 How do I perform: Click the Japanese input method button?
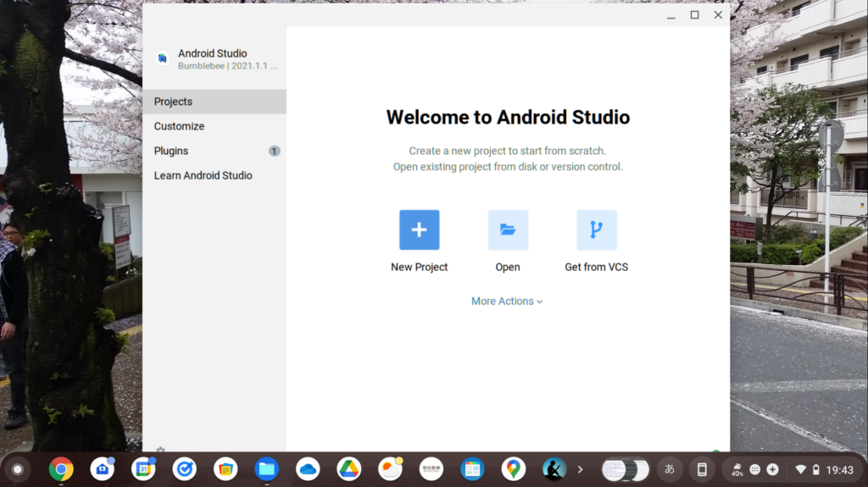tap(670, 470)
